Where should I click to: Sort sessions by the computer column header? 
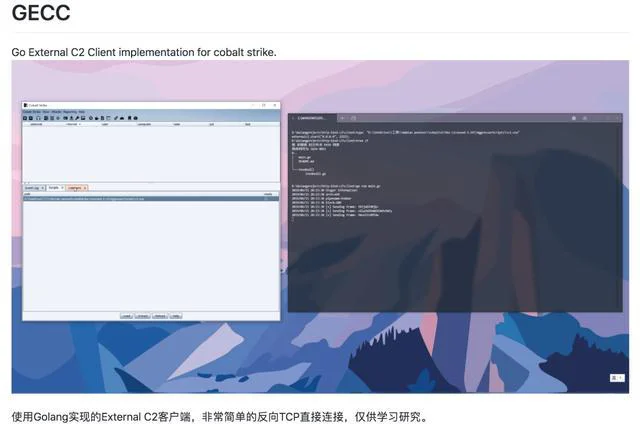click(x=144, y=124)
